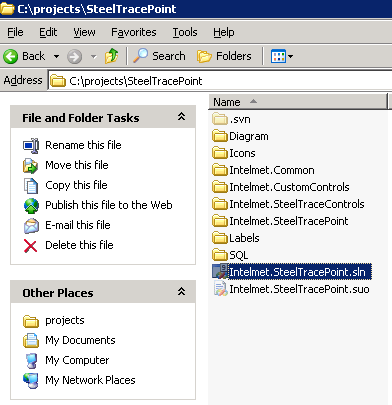This screenshot has width=392, height=405.
Task: Click the Publish to Web globe icon
Action: tap(31, 206)
